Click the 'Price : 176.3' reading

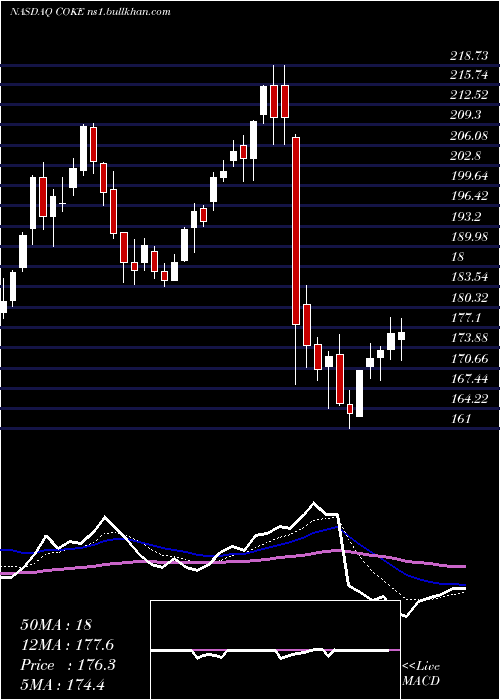pos(68,665)
